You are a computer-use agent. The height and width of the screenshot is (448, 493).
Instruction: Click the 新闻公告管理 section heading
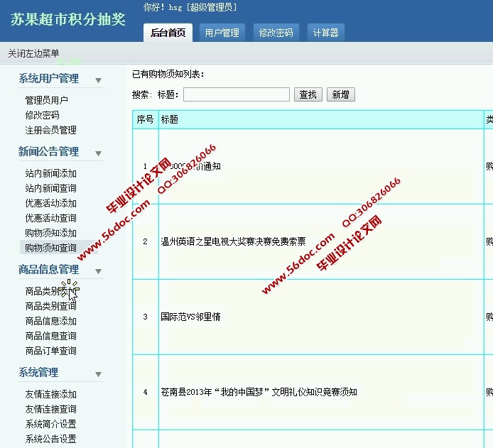click(x=49, y=151)
